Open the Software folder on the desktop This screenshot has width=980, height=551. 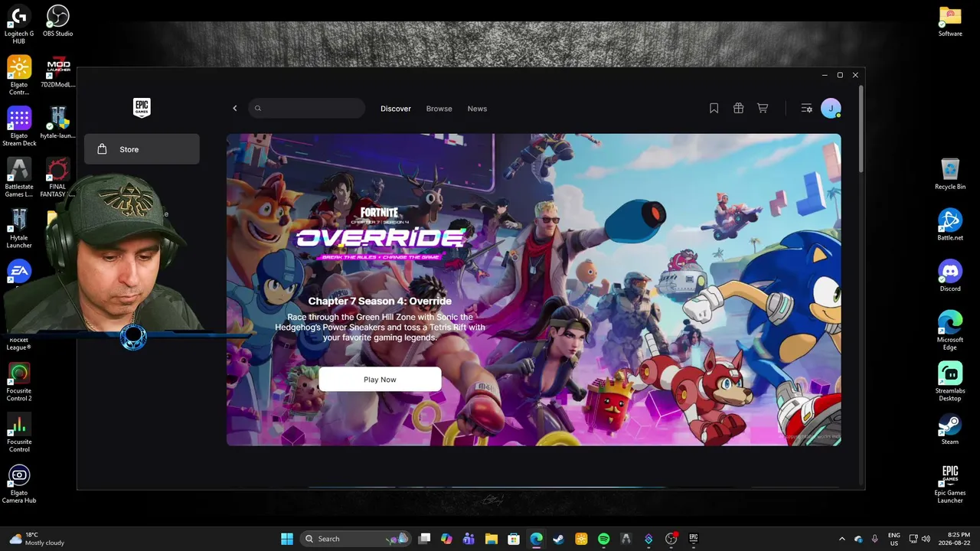click(950, 21)
